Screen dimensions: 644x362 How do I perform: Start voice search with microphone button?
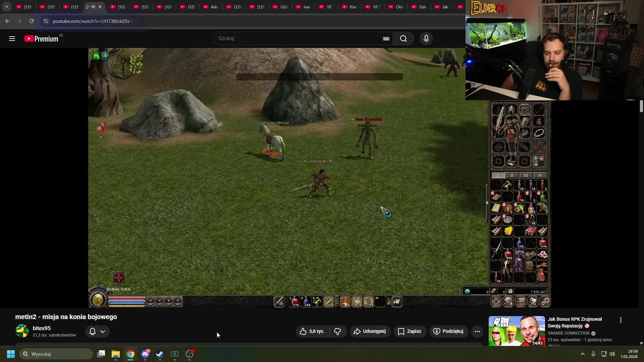point(426,39)
